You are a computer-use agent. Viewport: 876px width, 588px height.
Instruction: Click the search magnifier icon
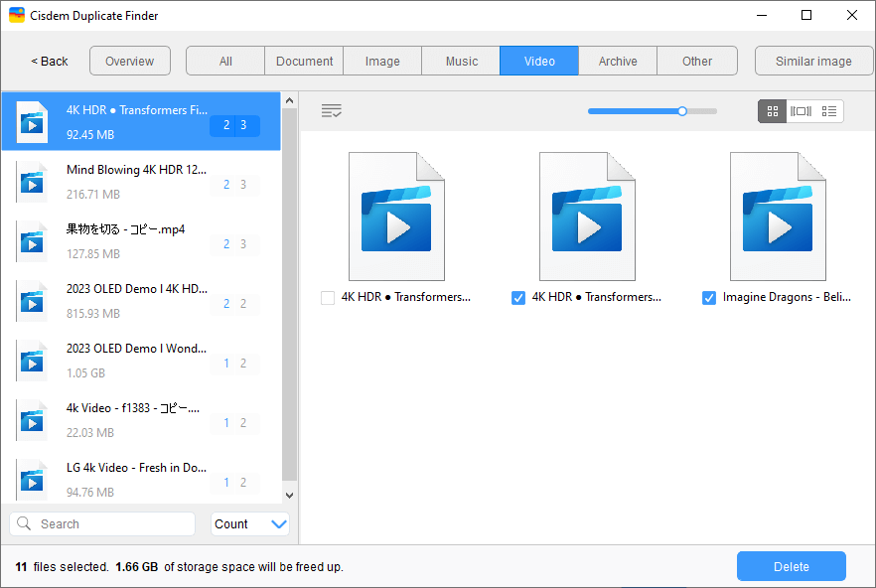24,523
